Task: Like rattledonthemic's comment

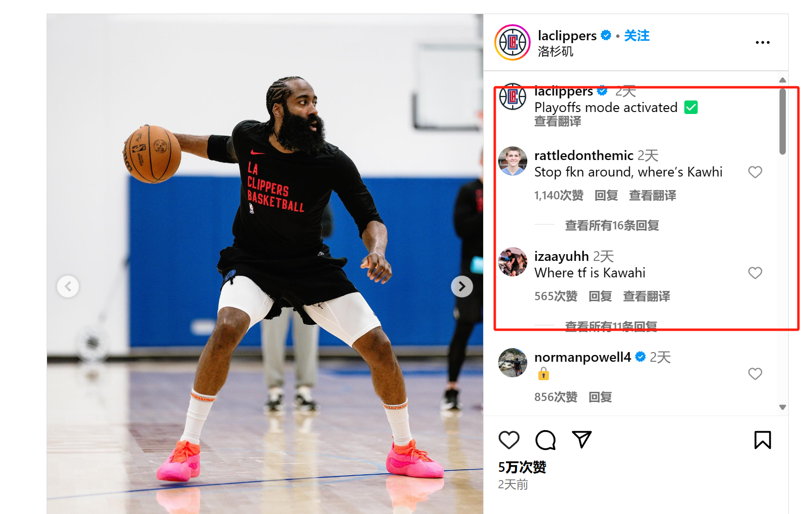Action: 755,172
